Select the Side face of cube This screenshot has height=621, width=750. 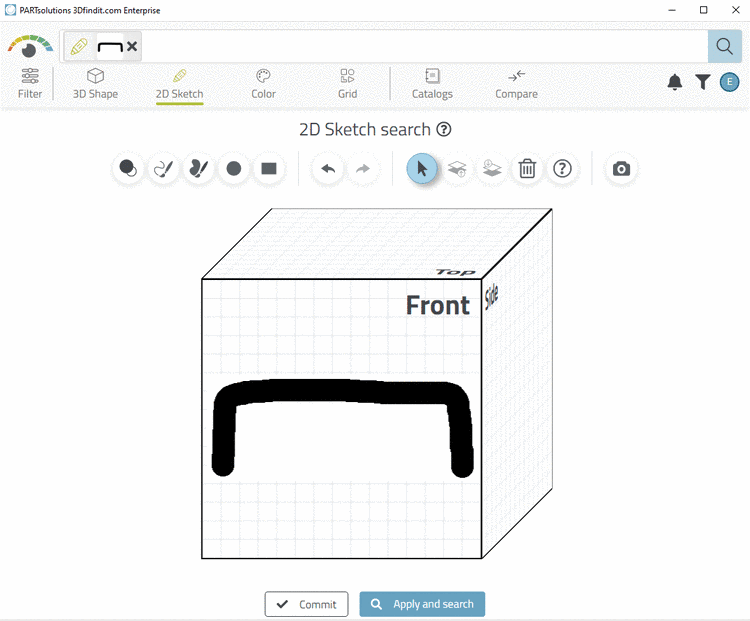tap(517, 383)
